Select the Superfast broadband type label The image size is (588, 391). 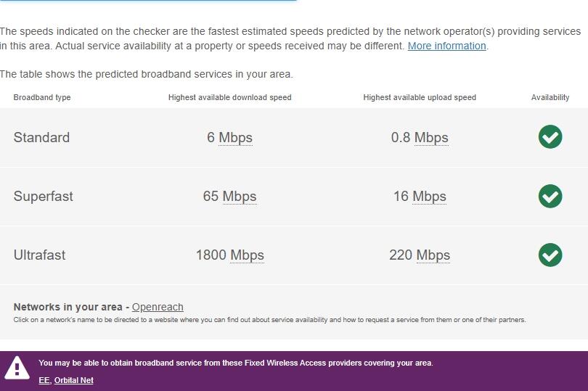click(43, 197)
